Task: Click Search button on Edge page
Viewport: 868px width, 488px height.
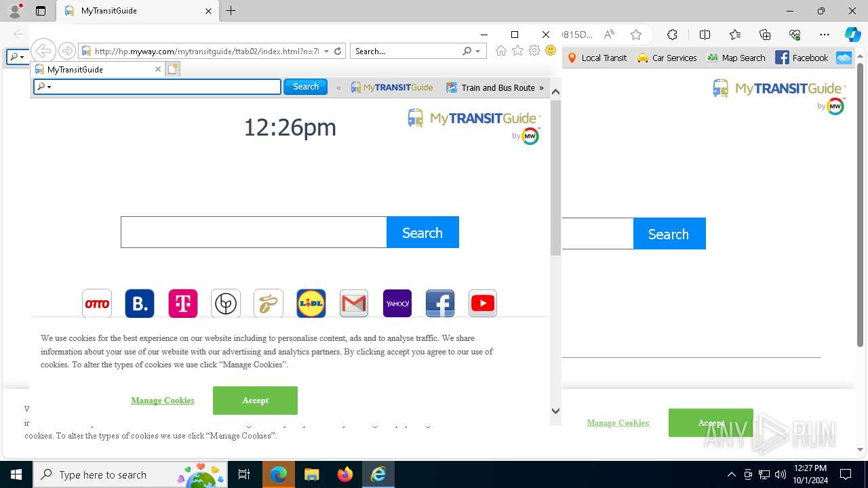Action: [x=669, y=234]
